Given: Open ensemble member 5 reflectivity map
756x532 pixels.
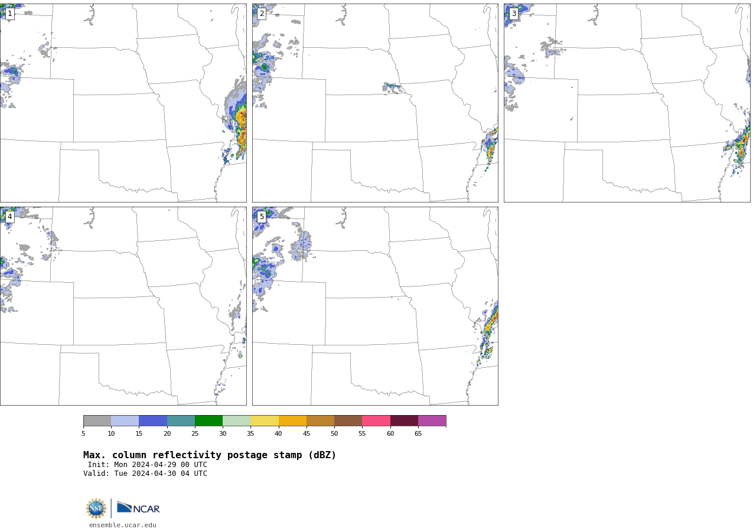Looking at the screenshot, I should pos(375,306).
